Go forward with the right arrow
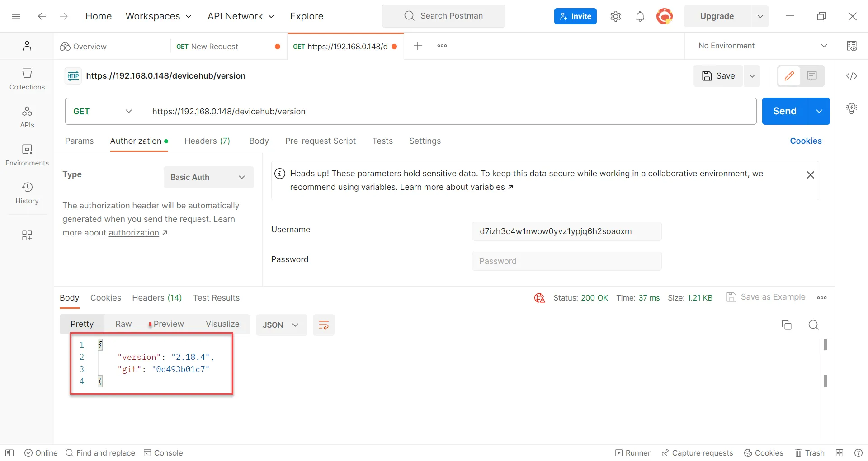Viewport: 868px width, 461px height. 64,16
